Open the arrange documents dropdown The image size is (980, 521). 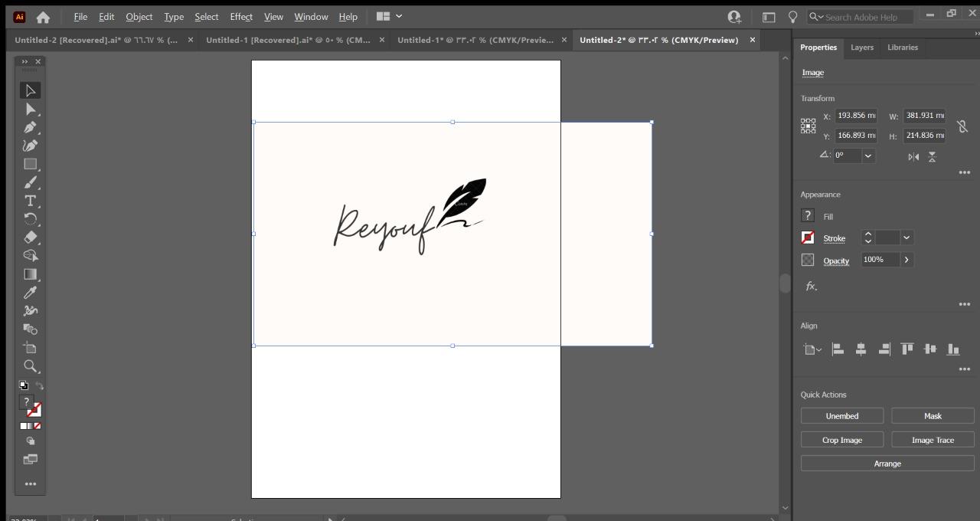(x=389, y=16)
